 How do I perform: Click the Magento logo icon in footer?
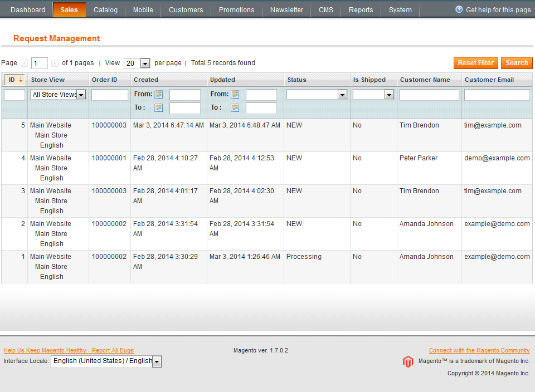click(408, 362)
